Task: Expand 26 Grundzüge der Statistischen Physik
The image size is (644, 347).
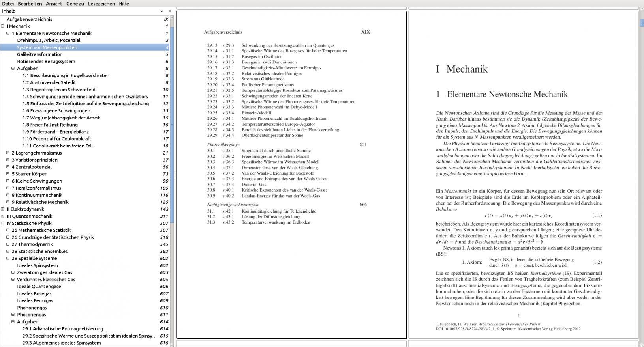Action: [x=8, y=237]
